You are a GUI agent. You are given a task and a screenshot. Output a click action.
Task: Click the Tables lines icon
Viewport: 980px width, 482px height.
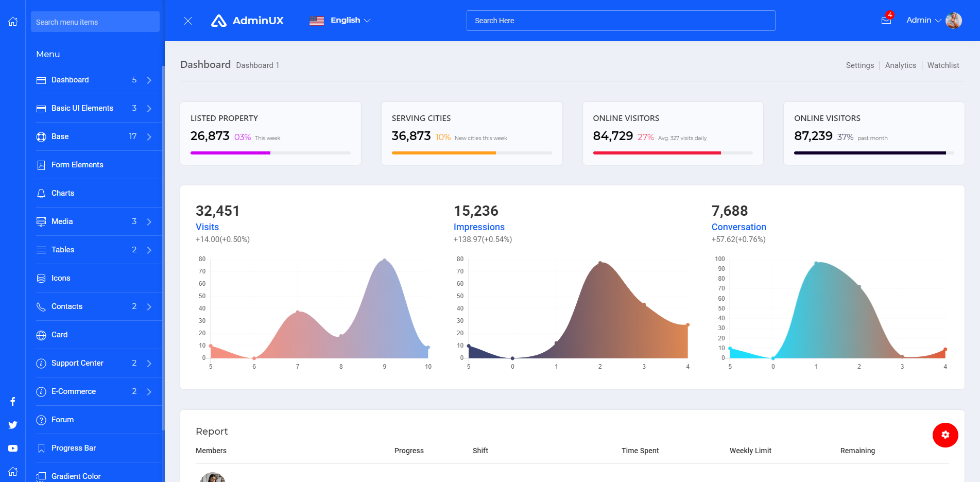point(41,250)
